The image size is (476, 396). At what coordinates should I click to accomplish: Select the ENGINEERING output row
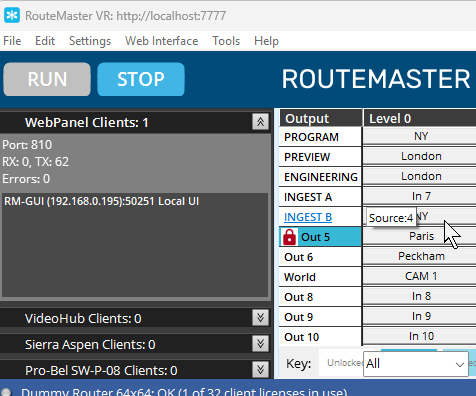pyautogui.click(x=320, y=177)
